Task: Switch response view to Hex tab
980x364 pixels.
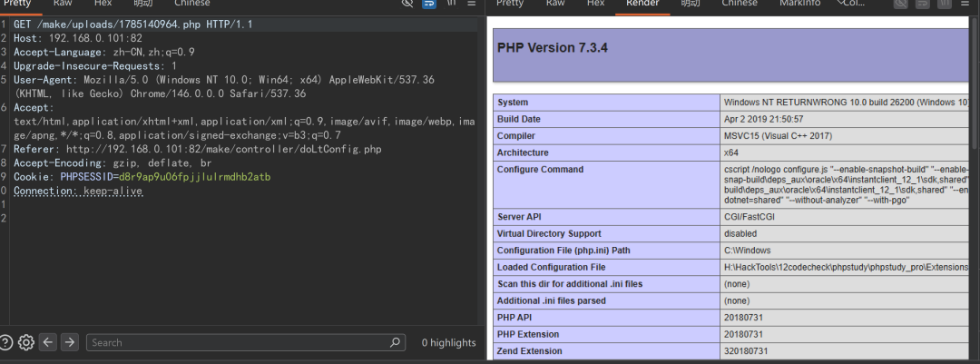Action: tap(595, 4)
